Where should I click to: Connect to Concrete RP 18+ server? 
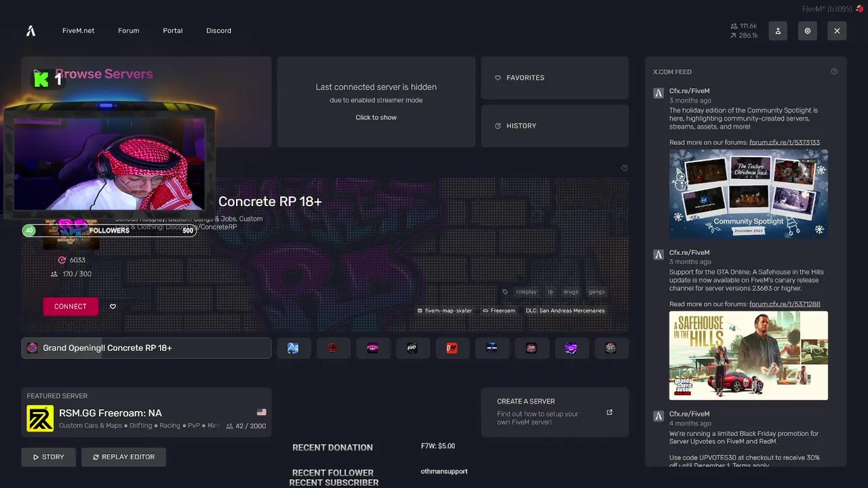pyautogui.click(x=71, y=306)
